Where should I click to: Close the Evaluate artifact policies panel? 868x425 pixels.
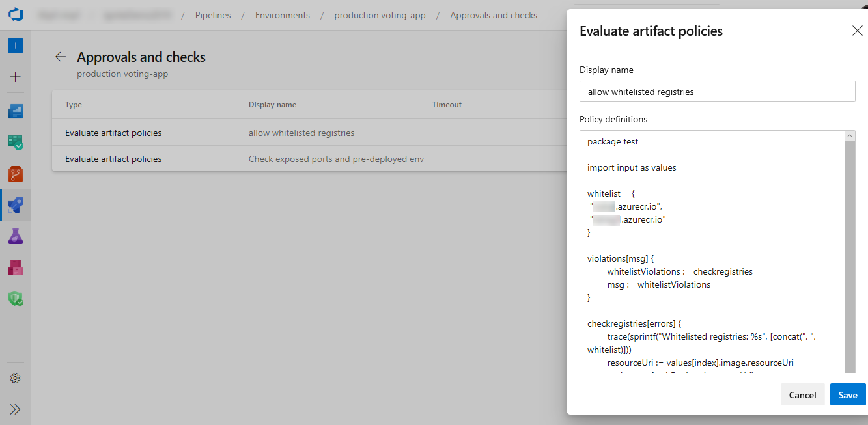pyautogui.click(x=857, y=31)
